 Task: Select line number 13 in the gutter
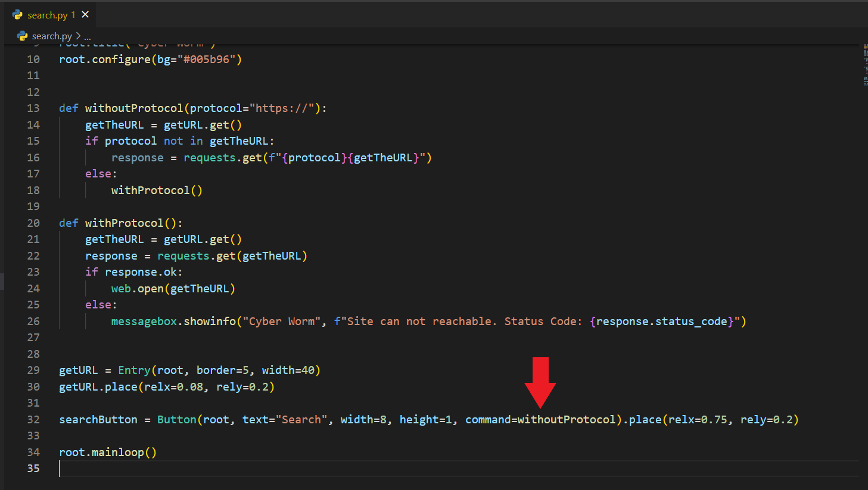click(33, 108)
